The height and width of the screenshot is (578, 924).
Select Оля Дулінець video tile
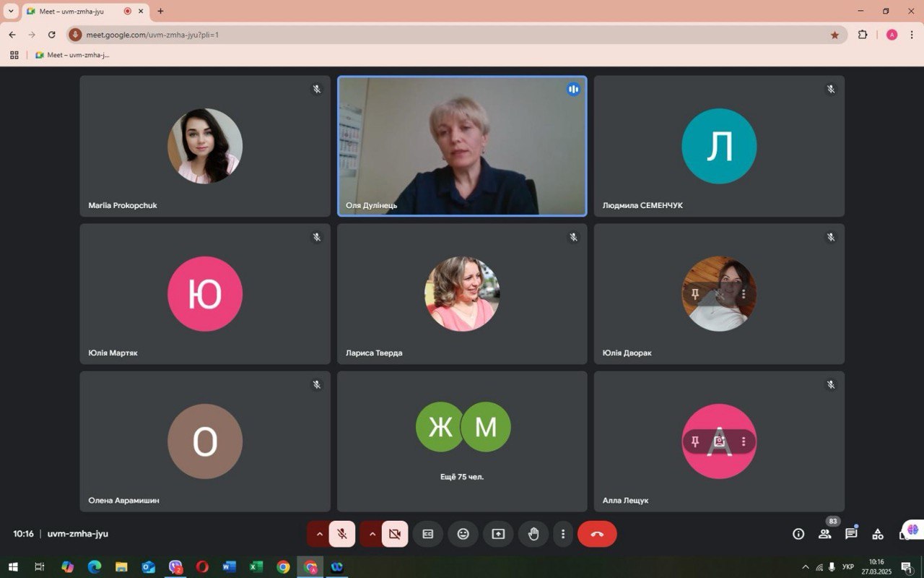[462, 147]
